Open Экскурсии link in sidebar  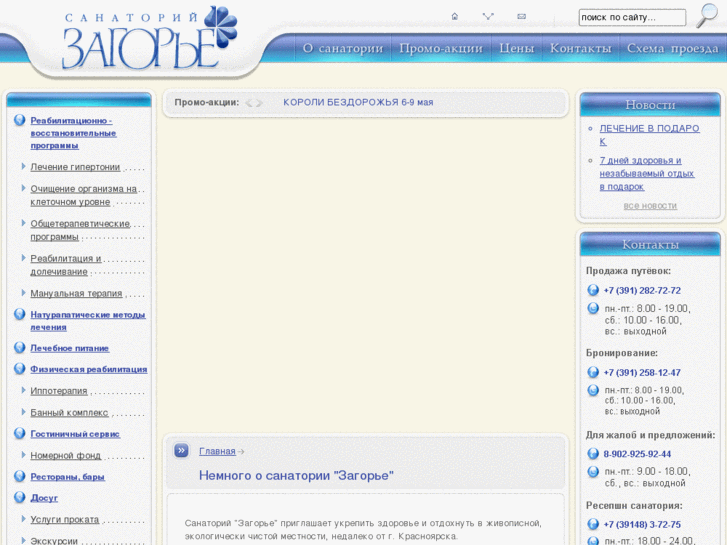54,541
